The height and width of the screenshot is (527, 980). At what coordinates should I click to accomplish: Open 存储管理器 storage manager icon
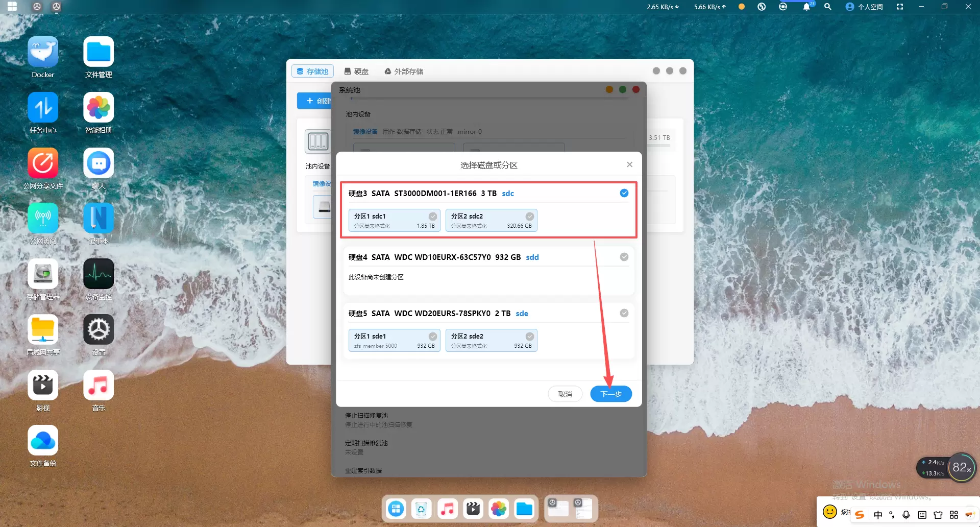43,274
